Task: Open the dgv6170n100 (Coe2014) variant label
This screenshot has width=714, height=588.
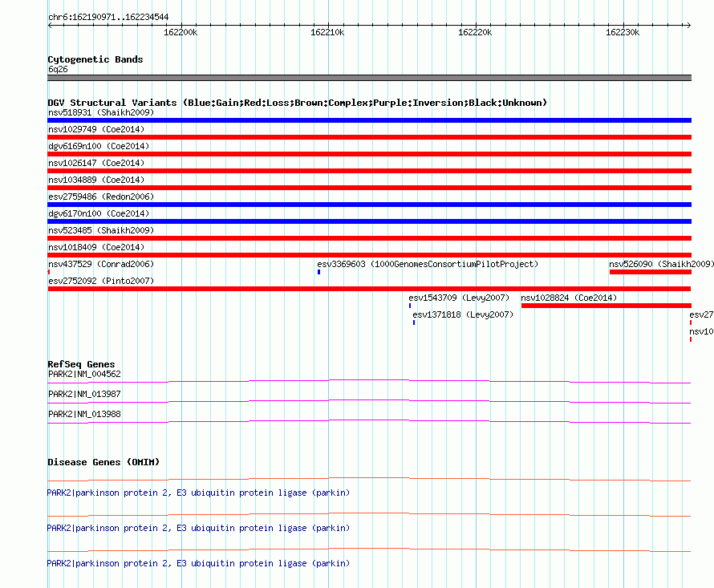Action: 99,213
